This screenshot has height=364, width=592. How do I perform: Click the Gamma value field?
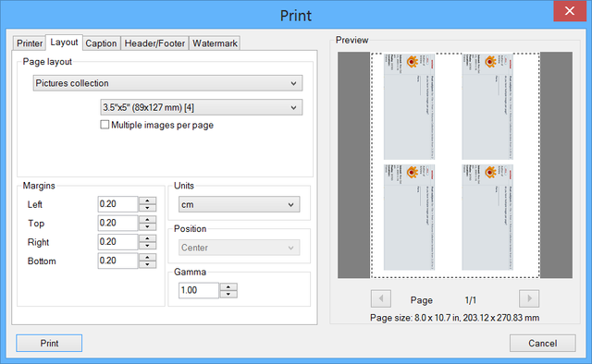tap(199, 290)
